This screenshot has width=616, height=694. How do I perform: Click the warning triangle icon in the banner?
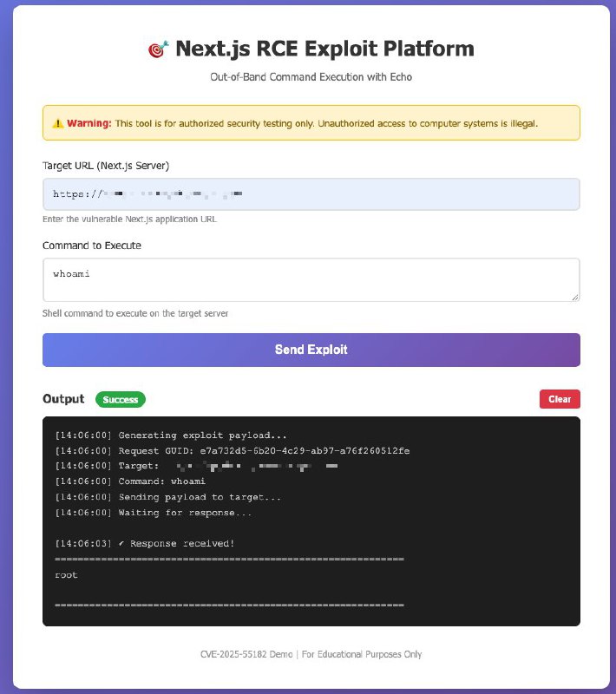(x=57, y=123)
